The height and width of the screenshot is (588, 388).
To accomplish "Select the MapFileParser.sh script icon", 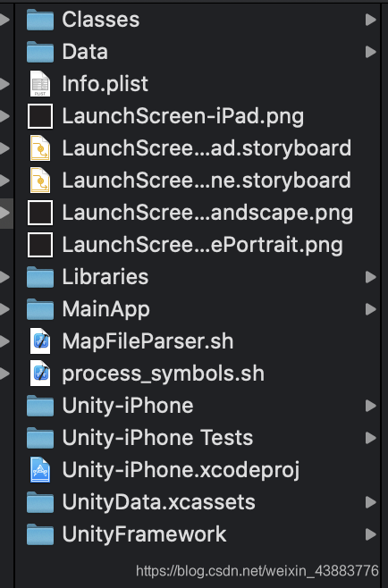I will click(40, 341).
